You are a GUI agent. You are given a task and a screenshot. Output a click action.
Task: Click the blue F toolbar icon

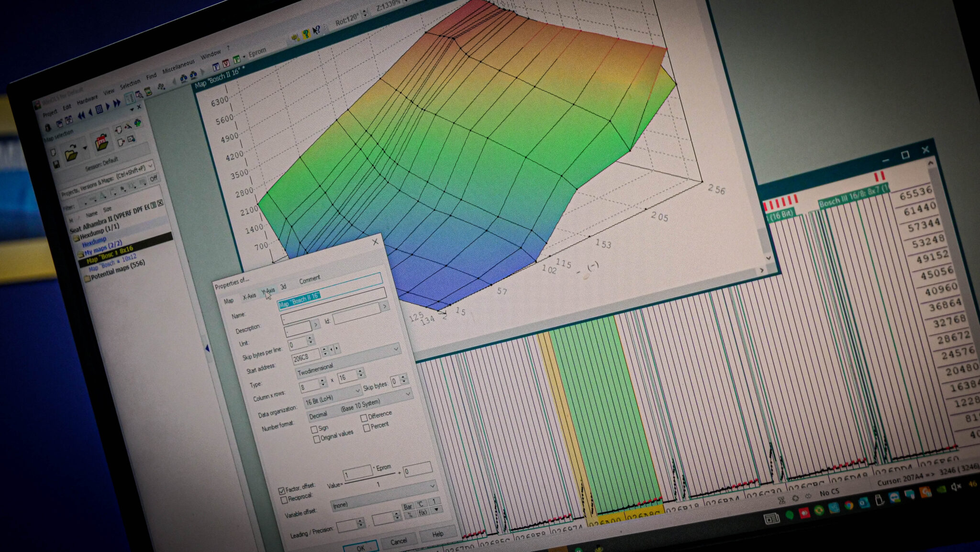(x=216, y=66)
